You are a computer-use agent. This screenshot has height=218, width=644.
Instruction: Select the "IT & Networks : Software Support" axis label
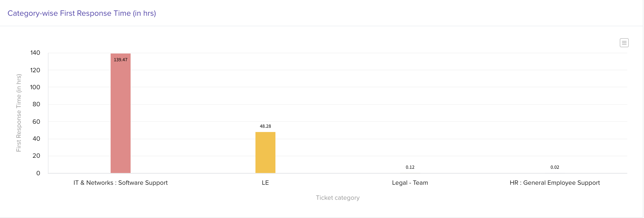click(121, 183)
